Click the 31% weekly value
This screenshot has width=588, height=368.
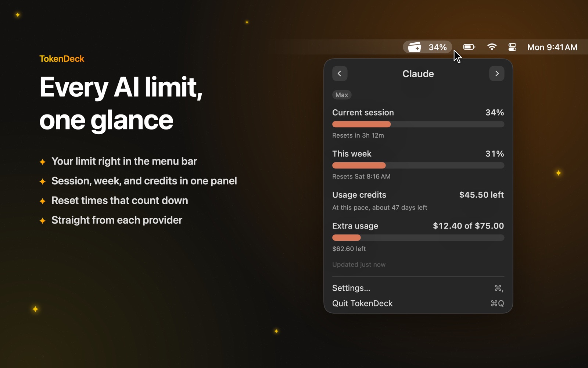click(494, 154)
